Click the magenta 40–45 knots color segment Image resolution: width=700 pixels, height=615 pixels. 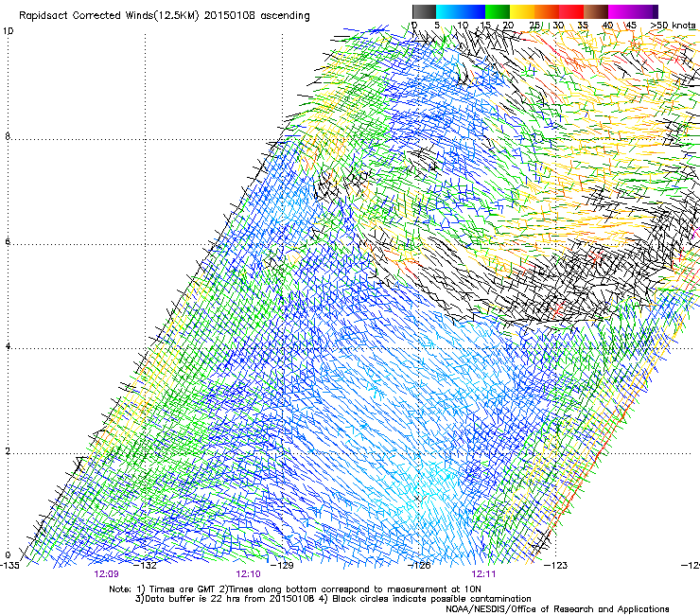tap(621, 11)
